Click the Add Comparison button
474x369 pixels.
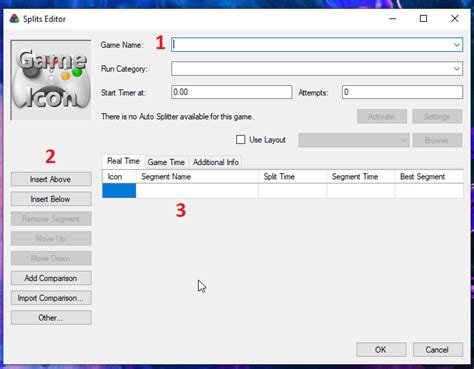click(x=51, y=278)
